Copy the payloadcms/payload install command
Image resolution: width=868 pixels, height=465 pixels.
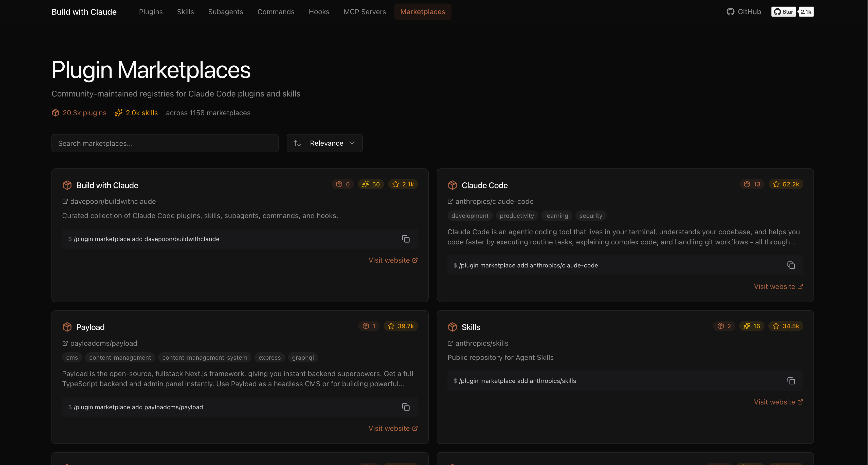[406, 407]
